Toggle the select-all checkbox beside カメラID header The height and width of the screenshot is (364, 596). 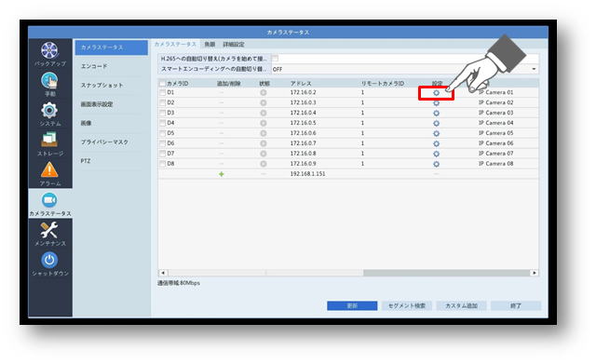[162, 84]
